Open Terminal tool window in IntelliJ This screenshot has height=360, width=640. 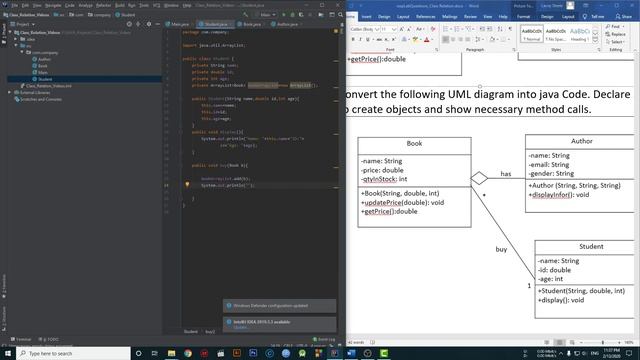pos(21,339)
